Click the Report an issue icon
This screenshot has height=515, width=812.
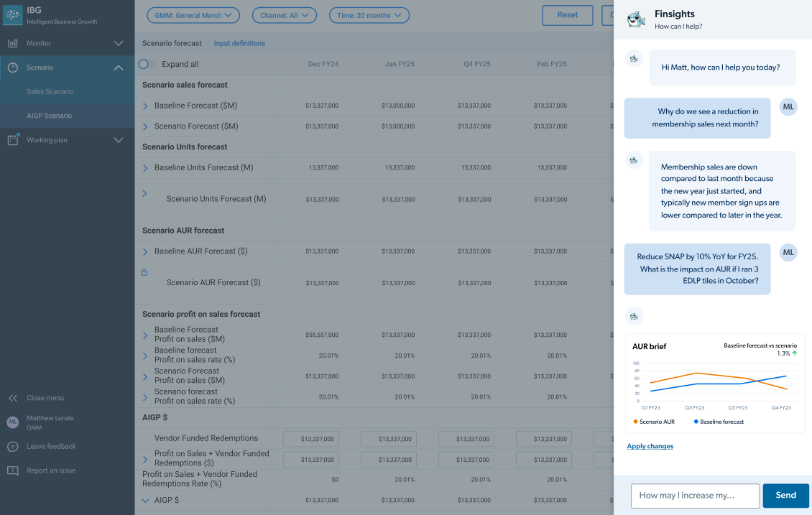[12, 470]
